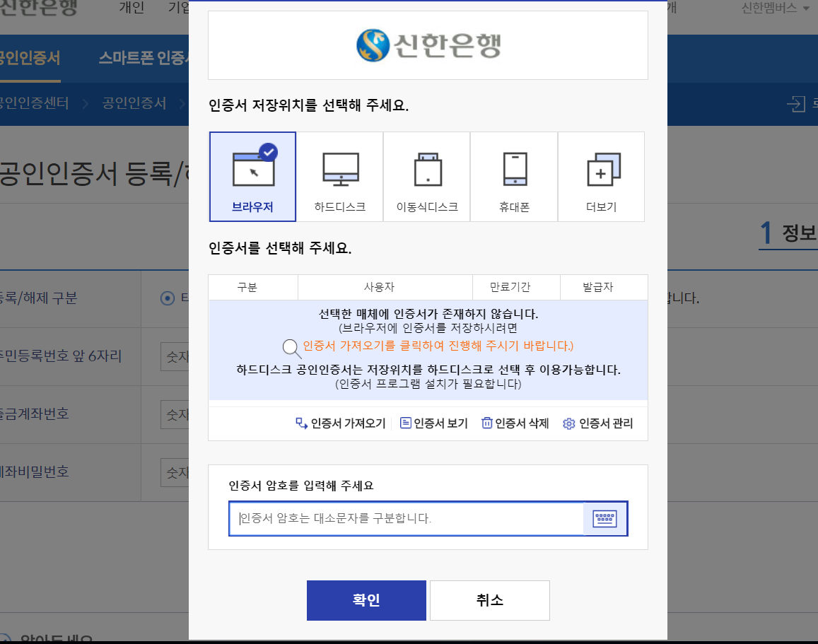Open 인증서 보기
This screenshot has height=644, width=818.
tap(434, 423)
